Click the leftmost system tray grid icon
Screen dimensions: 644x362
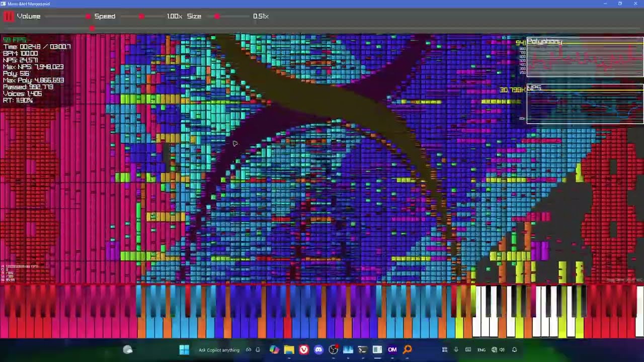point(445,350)
